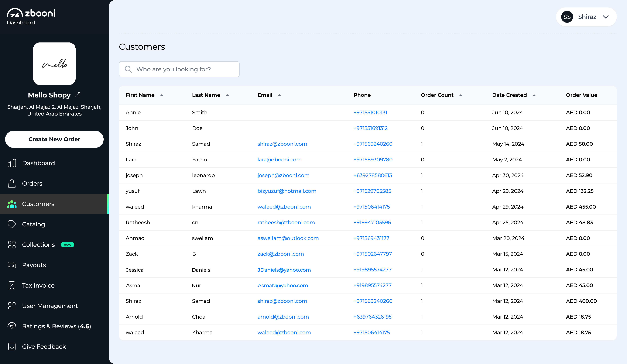Select the Annie first name cell
Screen dimensions: 627x364
(133, 112)
